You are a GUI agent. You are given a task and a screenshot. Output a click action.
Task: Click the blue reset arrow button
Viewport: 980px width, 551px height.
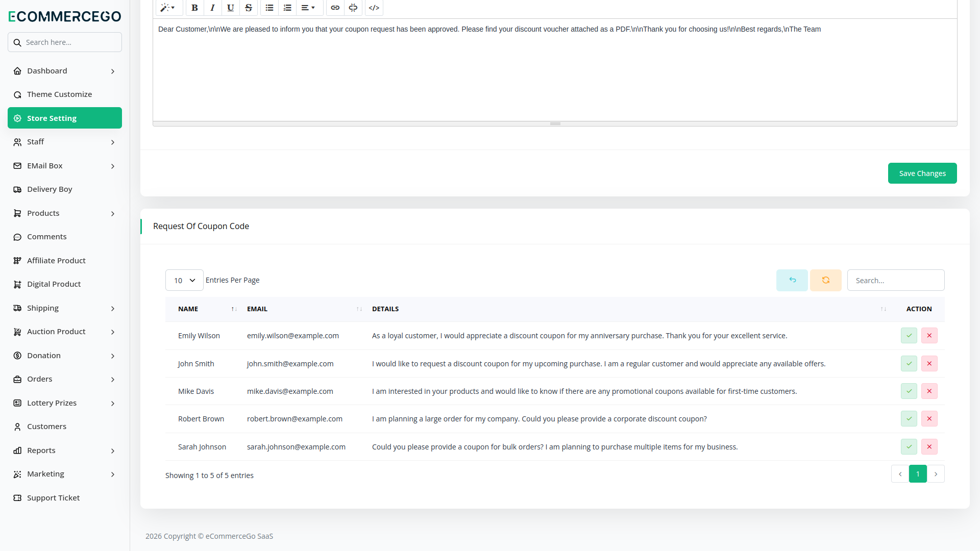click(792, 280)
